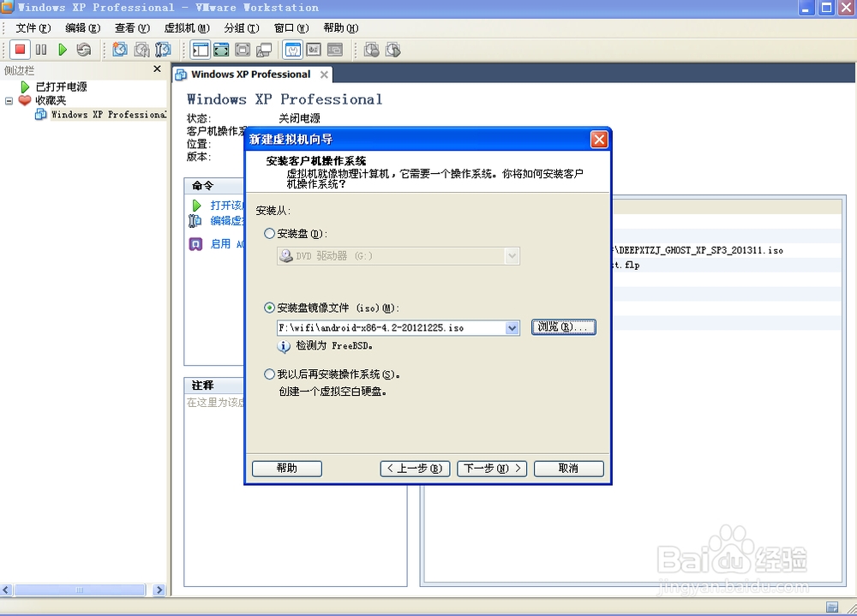Open the 帮助(H) menu

coord(341,28)
